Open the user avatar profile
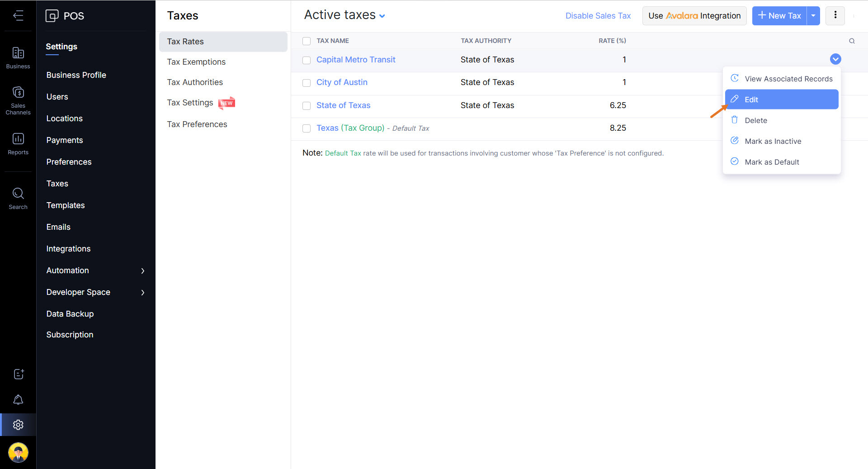Image resolution: width=868 pixels, height=469 pixels. tap(18, 452)
